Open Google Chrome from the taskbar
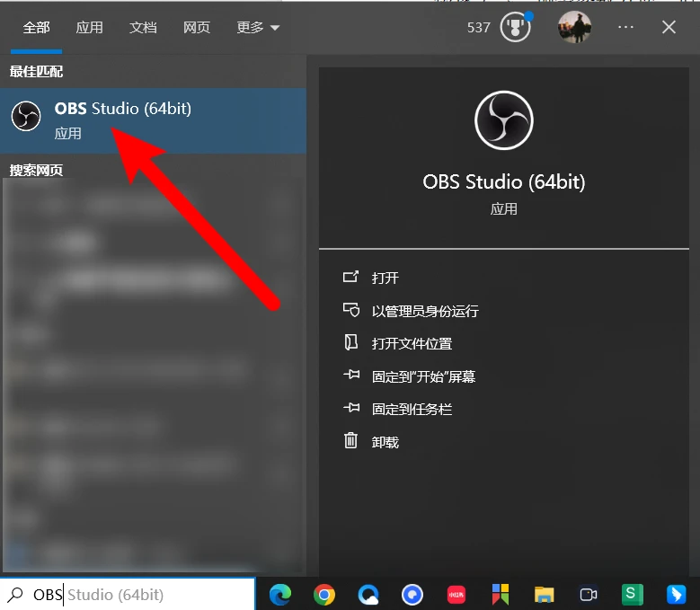 [324, 595]
